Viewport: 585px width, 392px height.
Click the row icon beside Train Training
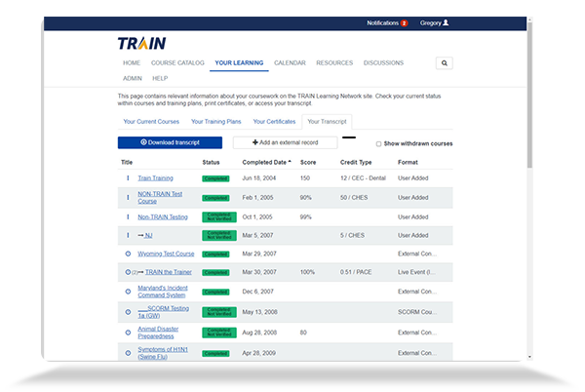click(128, 177)
